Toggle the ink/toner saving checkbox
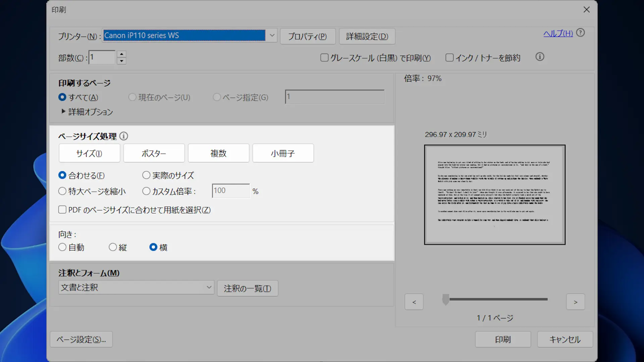The width and height of the screenshot is (644, 362). (449, 58)
